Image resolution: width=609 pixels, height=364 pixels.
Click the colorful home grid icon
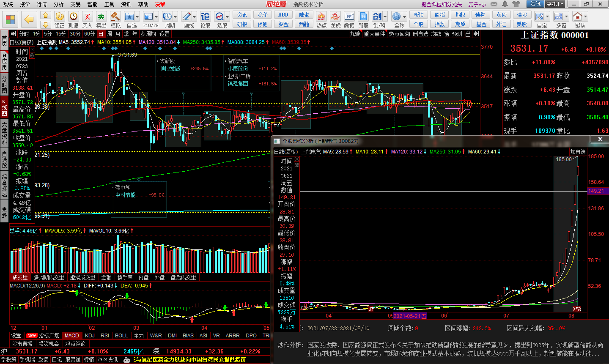pyautogui.click(x=11, y=19)
